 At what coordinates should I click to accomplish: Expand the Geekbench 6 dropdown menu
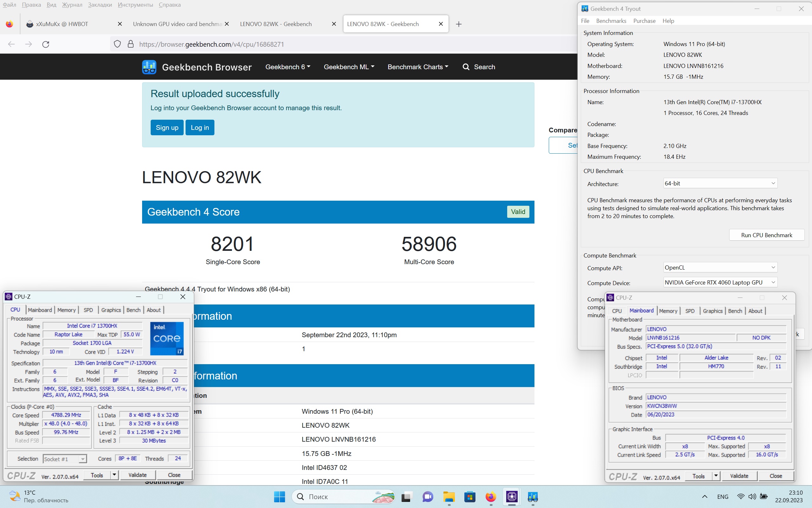point(288,67)
